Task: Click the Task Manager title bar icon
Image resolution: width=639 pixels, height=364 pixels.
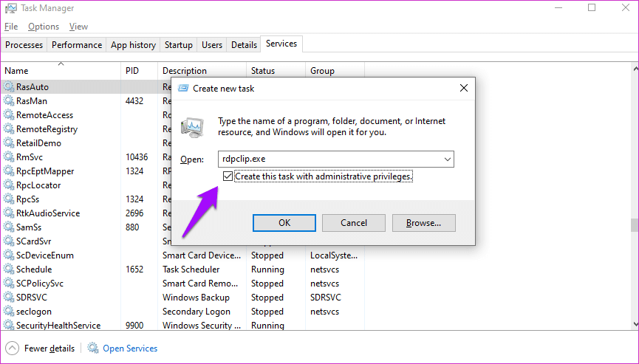Action: click(x=11, y=8)
